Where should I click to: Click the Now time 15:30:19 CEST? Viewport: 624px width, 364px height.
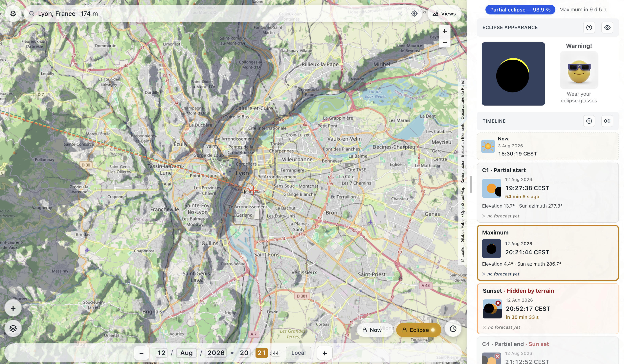(x=517, y=154)
